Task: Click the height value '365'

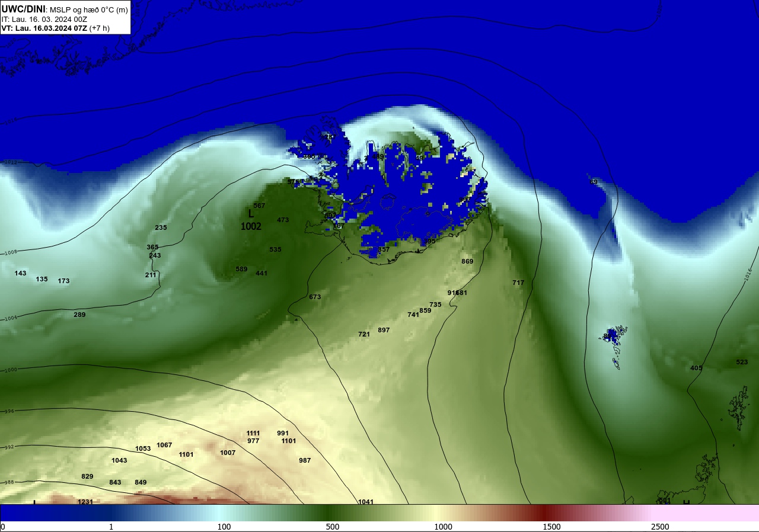Action: click(152, 247)
